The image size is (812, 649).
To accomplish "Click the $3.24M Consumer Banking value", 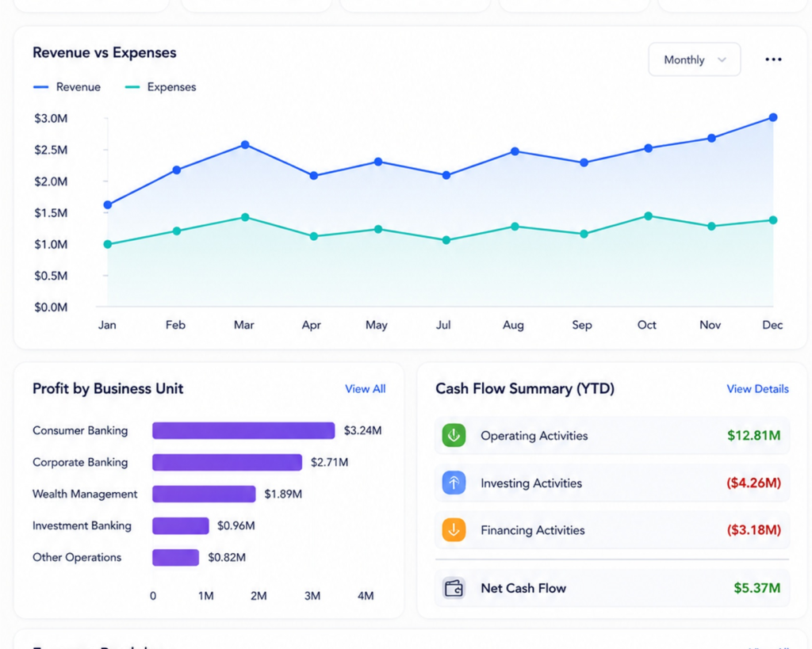I will (362, 430).
